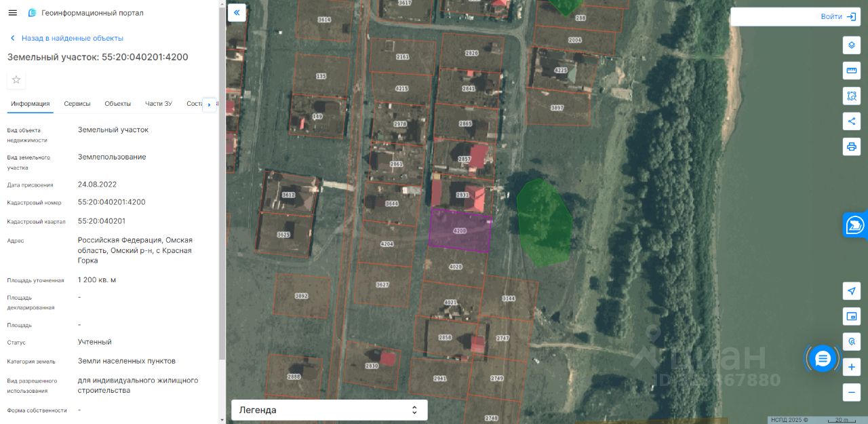Open the chat support bubble
The height and width of the screenshot is (424, 868).
pos(823,358)
